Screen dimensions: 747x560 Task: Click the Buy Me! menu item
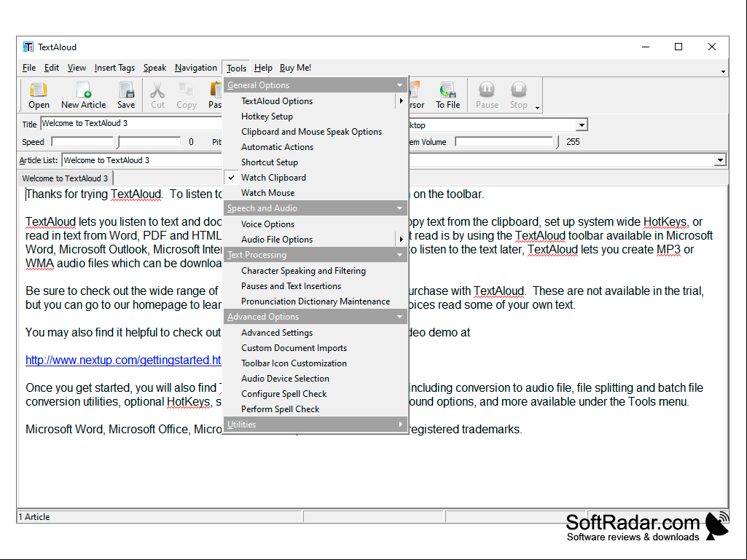pos(295,68)
